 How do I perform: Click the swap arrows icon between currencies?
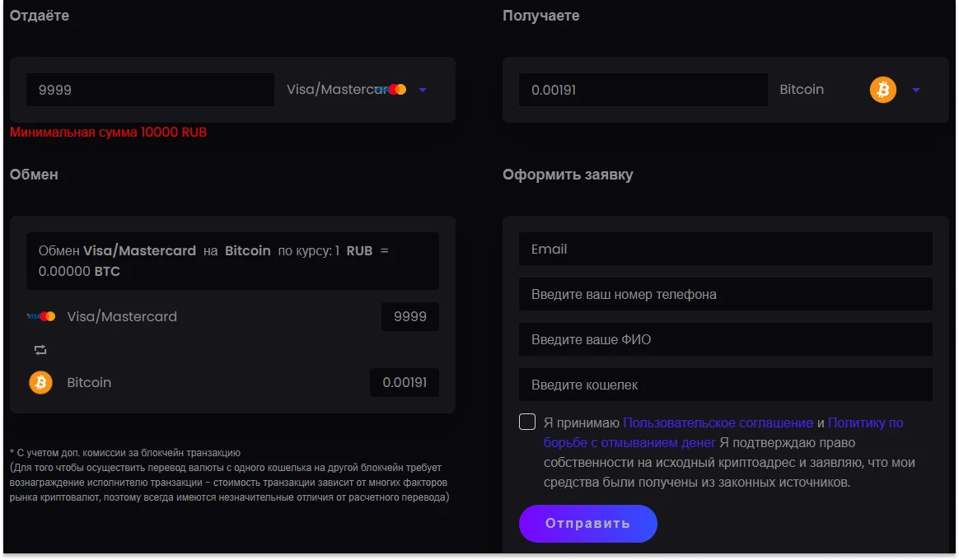(40, 350)
